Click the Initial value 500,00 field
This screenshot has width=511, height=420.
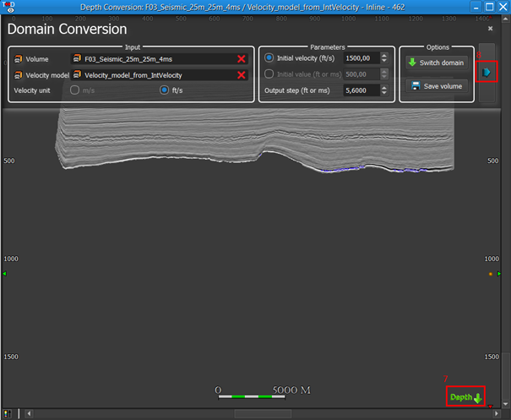pos(362,74)
